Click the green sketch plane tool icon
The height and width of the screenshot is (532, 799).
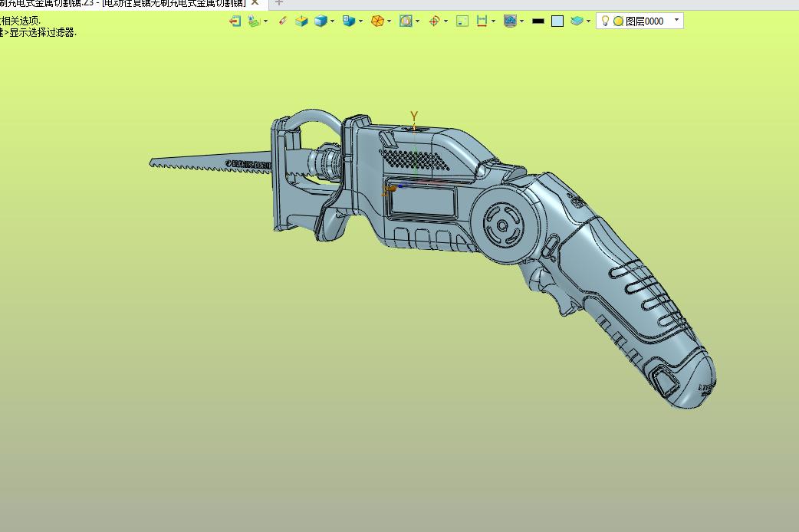coord(253,21)
